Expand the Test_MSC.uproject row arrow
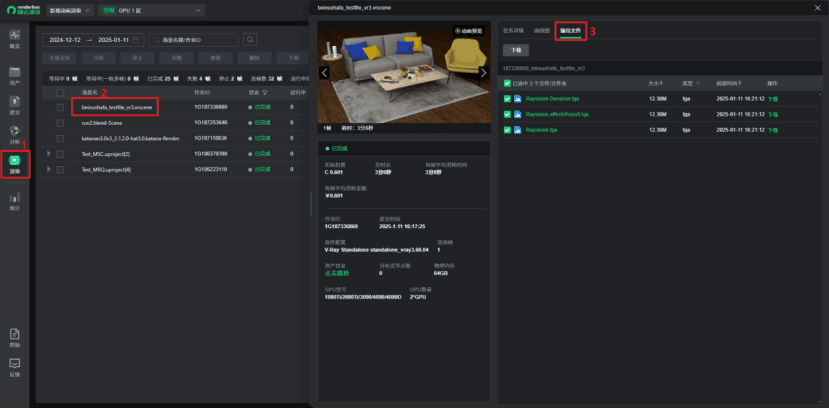 [x=49, y=154]
